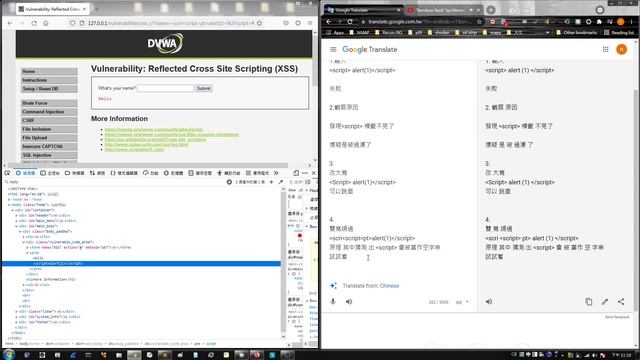640x360 pixels.
Task: Click Chinese detected language link
Action: click(x=389, y=286)
